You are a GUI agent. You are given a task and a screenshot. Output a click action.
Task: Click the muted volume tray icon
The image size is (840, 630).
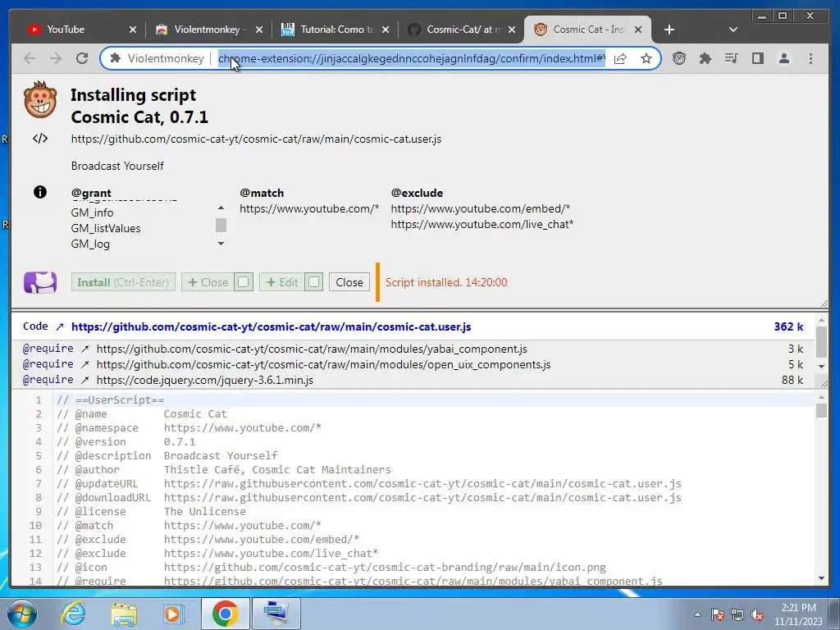click(x=758, y=615)
